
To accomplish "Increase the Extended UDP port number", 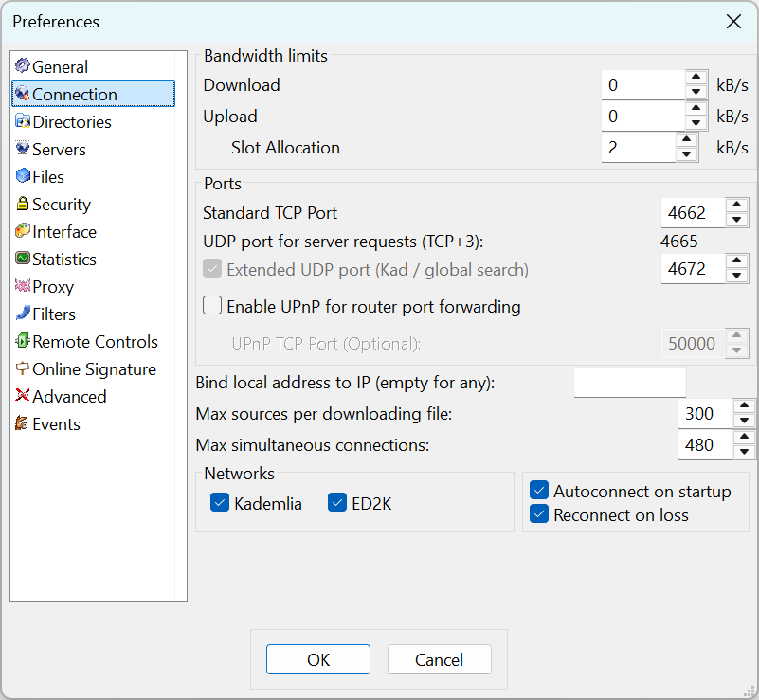I will 737,260.
